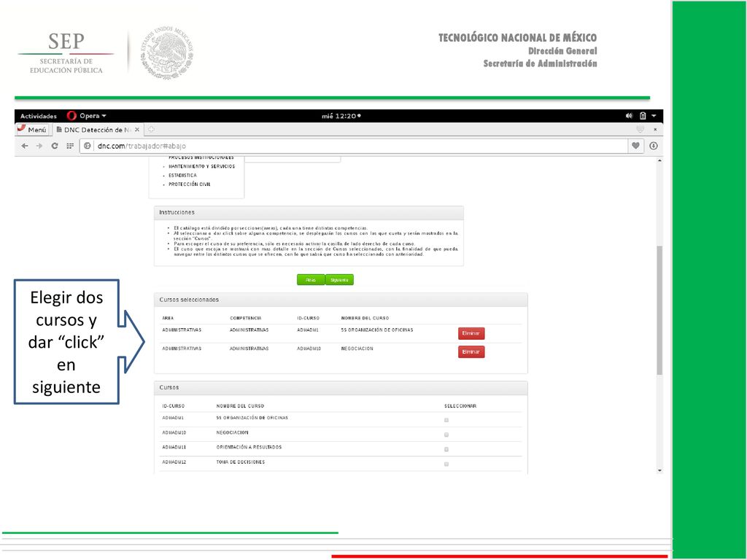Click NEGOCIACION in the lower Cursos list
Viewport: 747px width, 560px height.
click(233, 433)
